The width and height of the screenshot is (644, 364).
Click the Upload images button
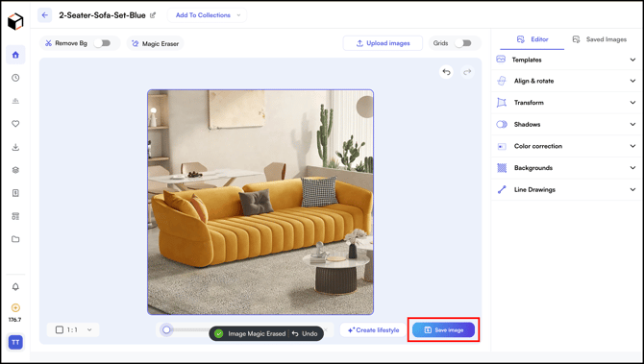(x=383, y=43)
